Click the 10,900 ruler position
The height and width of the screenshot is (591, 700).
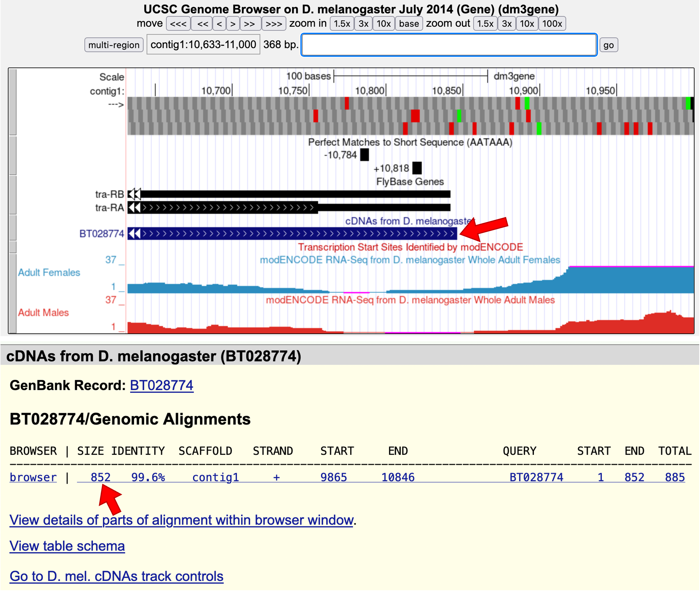click(x=523, y=91)
